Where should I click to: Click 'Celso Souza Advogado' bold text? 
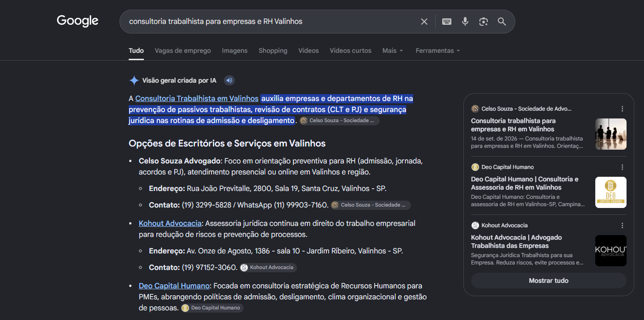coord(180,161)
